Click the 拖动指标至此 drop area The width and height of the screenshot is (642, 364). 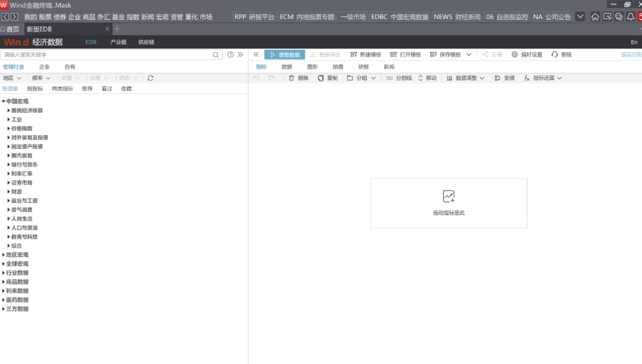pos(449,203)
